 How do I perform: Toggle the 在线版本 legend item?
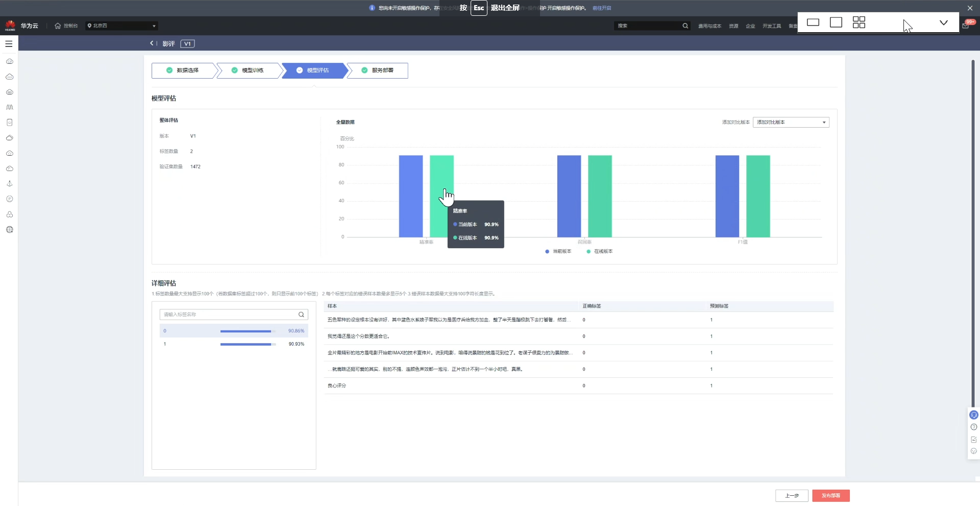click(600, 251)
